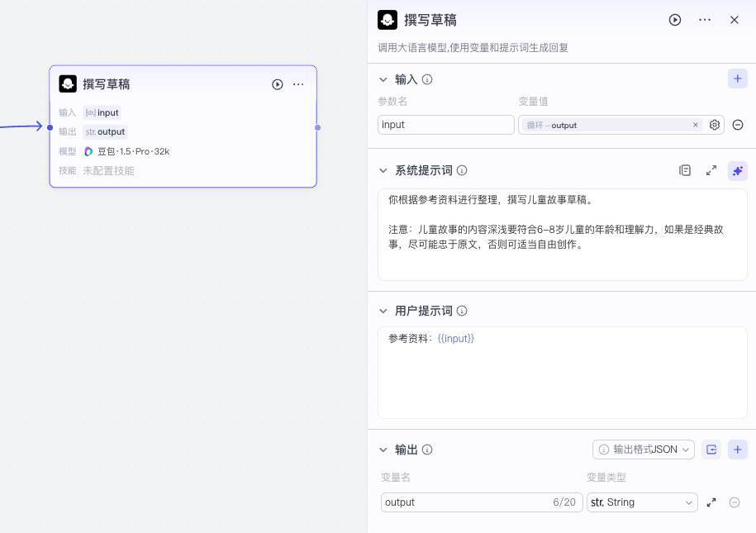The width and height of the screenshot is (756, 533).
Task: Open the gear settings on the input variable
Action: [x=714, y=125]
